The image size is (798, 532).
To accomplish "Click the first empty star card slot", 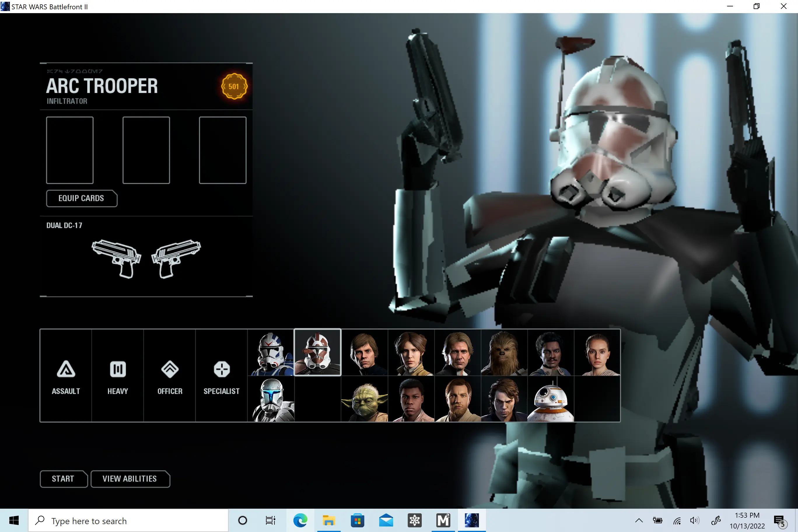I will click(x=70, y=150).
